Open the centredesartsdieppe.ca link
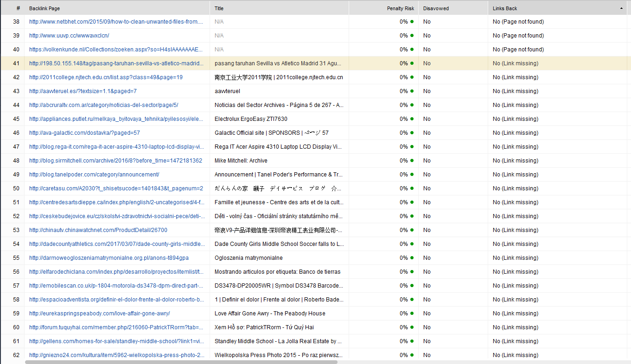 click(116, 202)
